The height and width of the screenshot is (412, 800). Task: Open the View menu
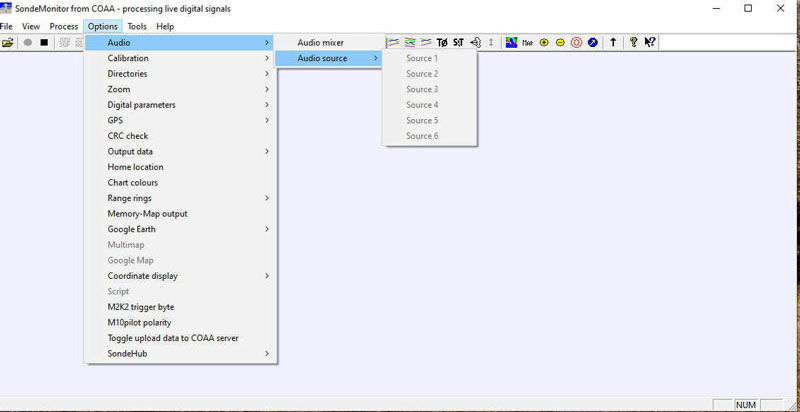pos(31,27)
